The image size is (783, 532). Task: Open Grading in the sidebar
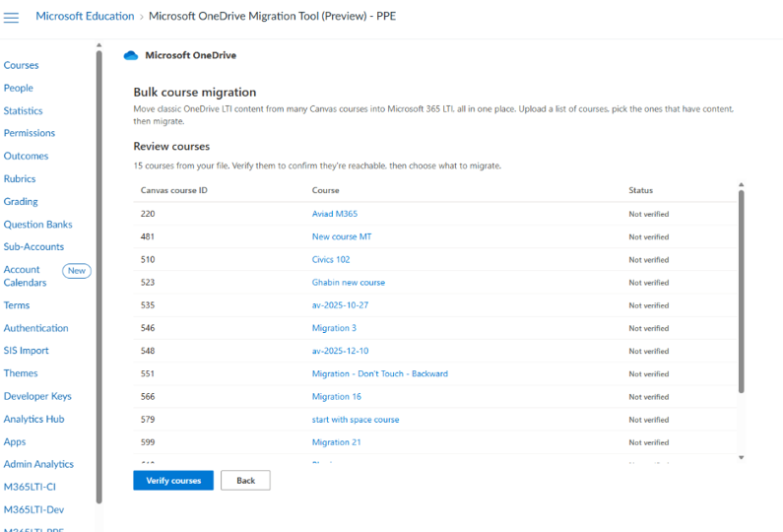tap(21, 202)
